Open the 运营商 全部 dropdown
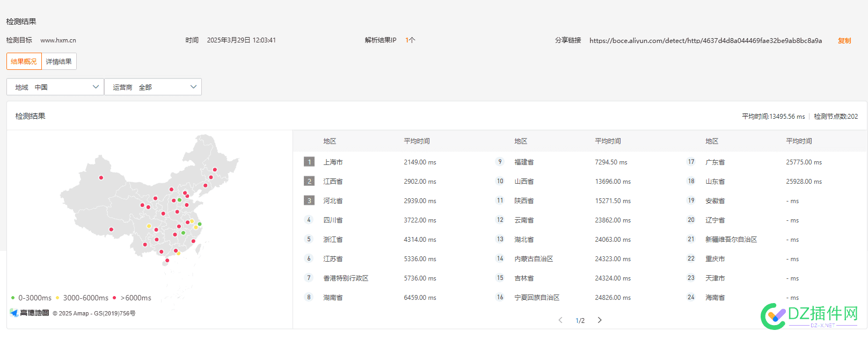868x338 pixels. click(153, 87)
